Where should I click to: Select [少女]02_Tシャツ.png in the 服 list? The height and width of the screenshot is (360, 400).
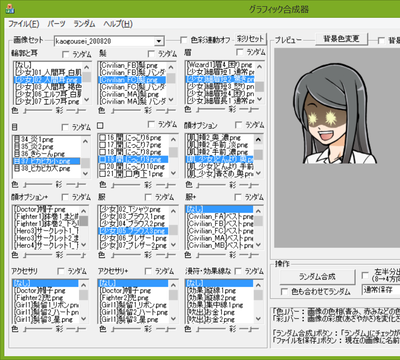tap(133, 209)
